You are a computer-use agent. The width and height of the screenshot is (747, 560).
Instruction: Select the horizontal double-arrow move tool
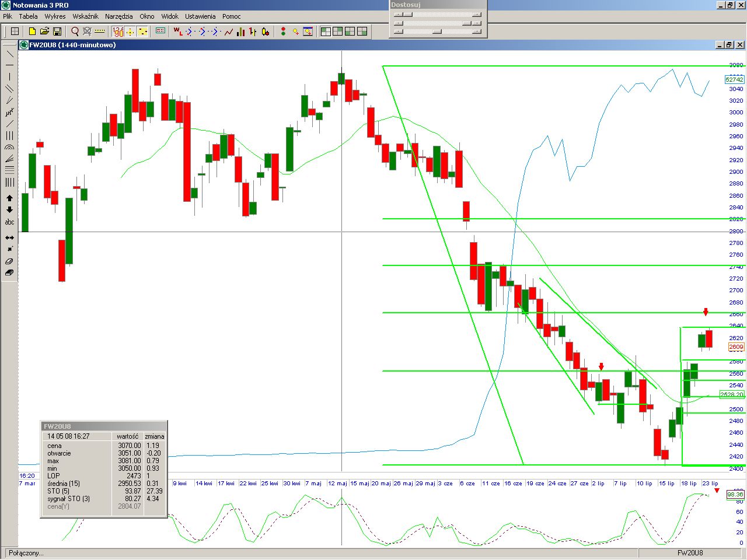(9, 237)
